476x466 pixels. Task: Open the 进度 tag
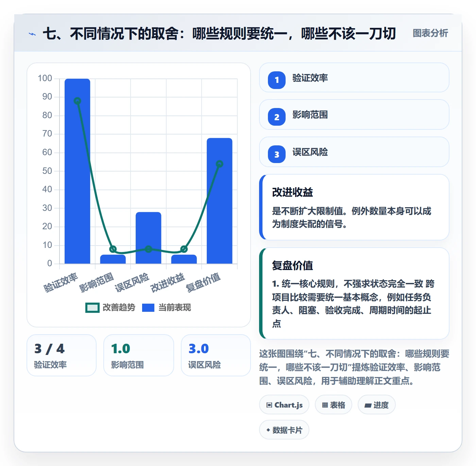[x=377, y=405]
